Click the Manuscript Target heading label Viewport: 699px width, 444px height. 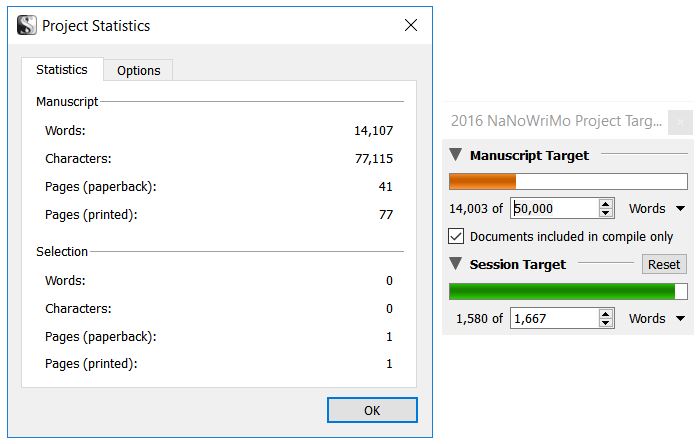(x=529, y=156)
